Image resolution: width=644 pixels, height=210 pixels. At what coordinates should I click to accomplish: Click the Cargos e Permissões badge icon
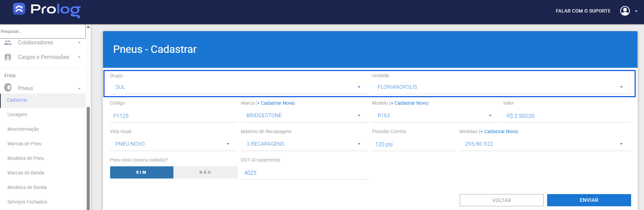[x=8, y=57]
